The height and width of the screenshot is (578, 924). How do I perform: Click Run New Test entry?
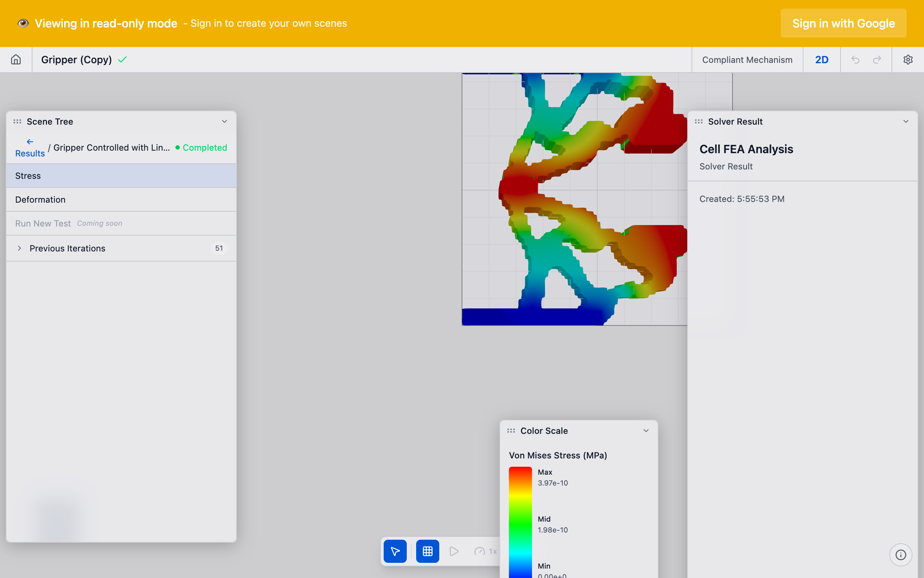click(x=121, y=223)
